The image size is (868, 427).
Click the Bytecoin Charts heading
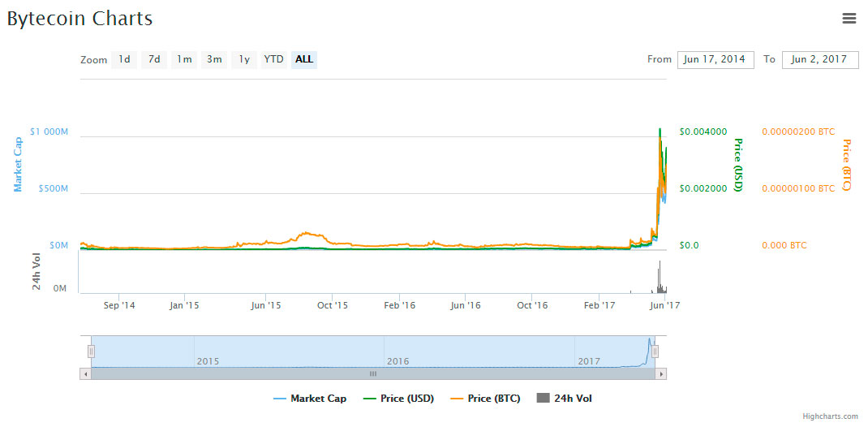coord(79,19)
